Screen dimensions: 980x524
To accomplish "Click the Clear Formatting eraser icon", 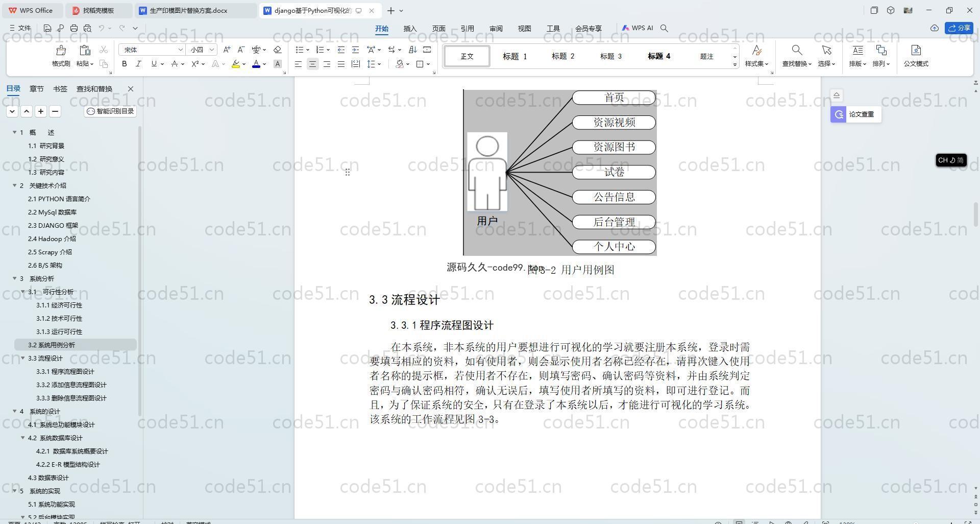I will (277, 50).
